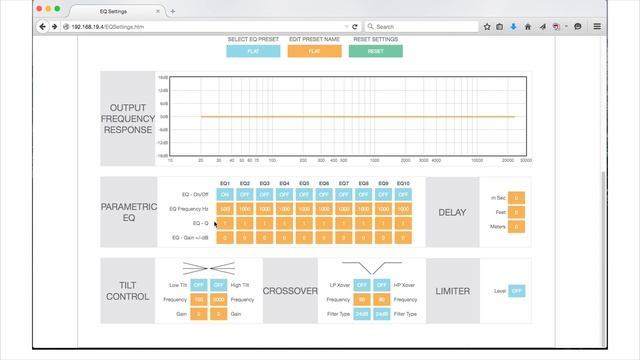The height and width of the screenshot is (360, 640).
Task: Open the chat bubble icon in toolbar
Action: coord(578,27)
